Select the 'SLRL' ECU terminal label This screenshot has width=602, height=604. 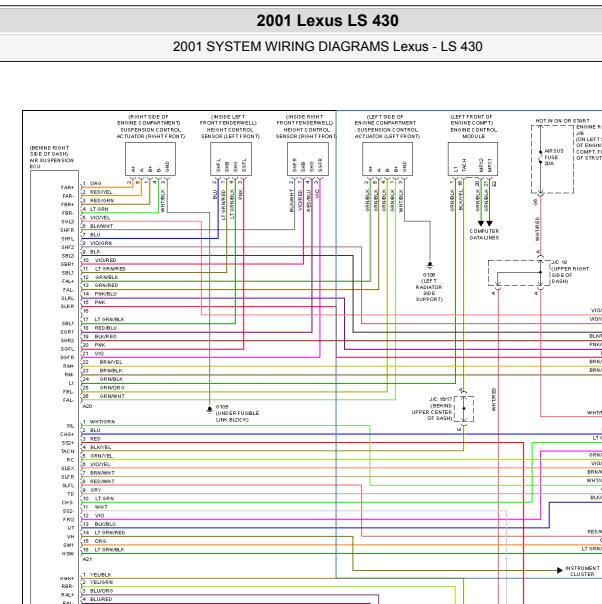coord(67,298)
